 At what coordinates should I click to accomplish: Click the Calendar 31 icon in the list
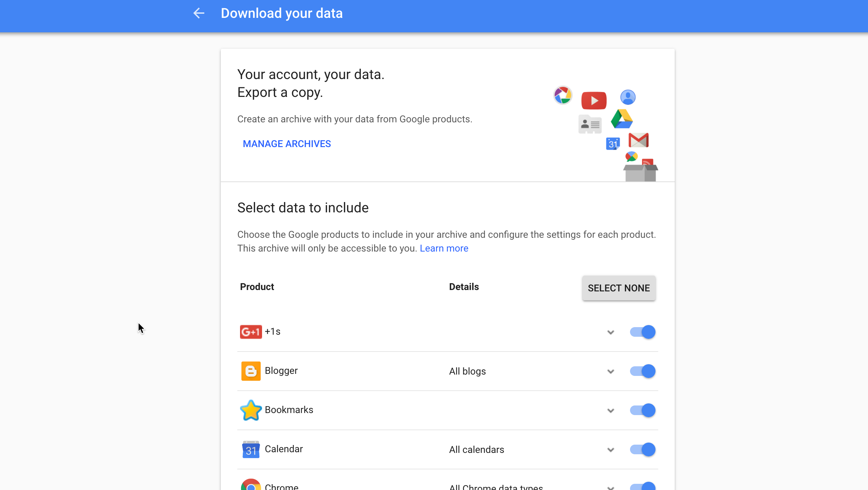point(251,449)
